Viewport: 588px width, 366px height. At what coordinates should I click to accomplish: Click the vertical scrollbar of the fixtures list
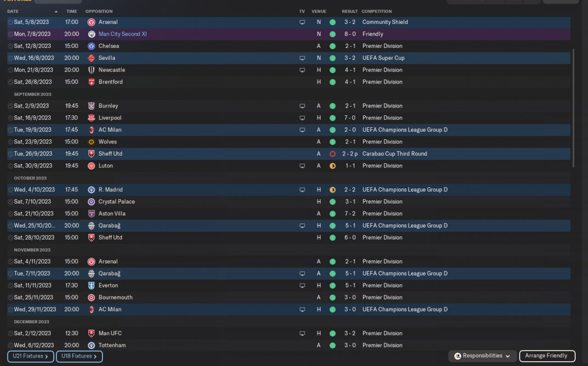tap(573, 109)
